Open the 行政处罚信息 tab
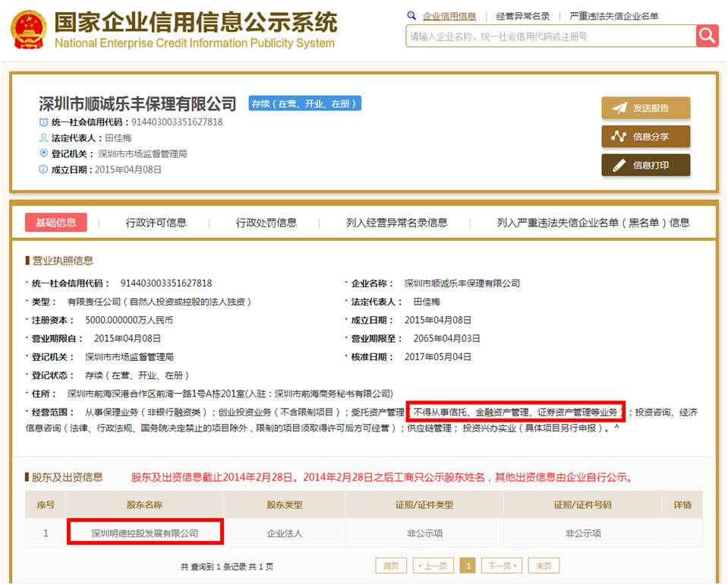The height and width of the screenshot is (585, 728). point(266,223)
